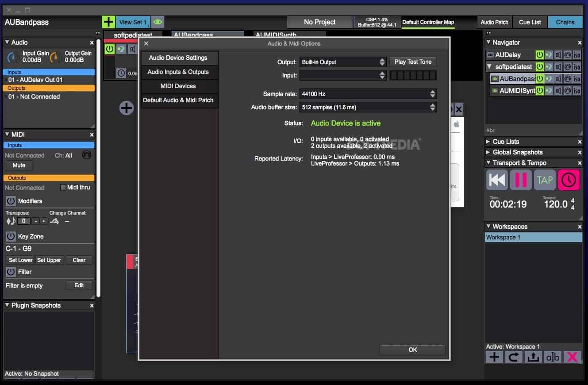This screenshot has height=385, width=588.
Task: Click the Play Test Tone button
Action: click(x=412, y=62)
